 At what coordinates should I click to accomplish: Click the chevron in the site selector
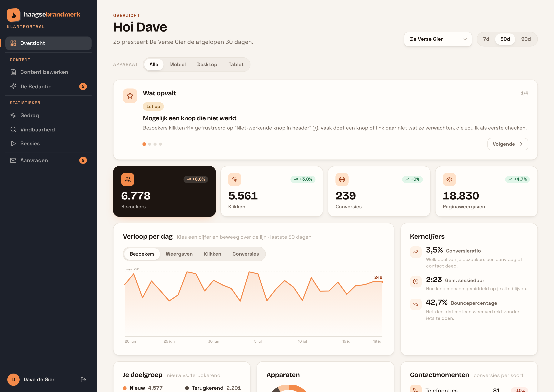point(465,39)
